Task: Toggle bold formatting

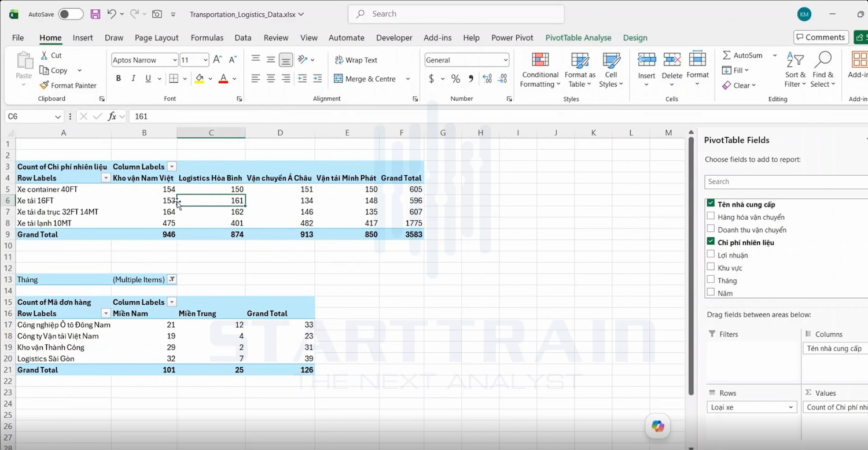Action: coord(119,79)
